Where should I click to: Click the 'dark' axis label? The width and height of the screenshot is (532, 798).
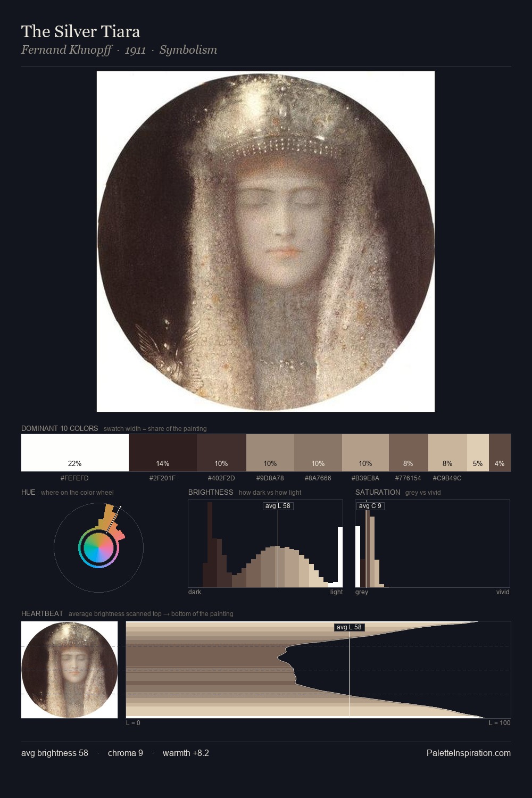tap(195, 592)
